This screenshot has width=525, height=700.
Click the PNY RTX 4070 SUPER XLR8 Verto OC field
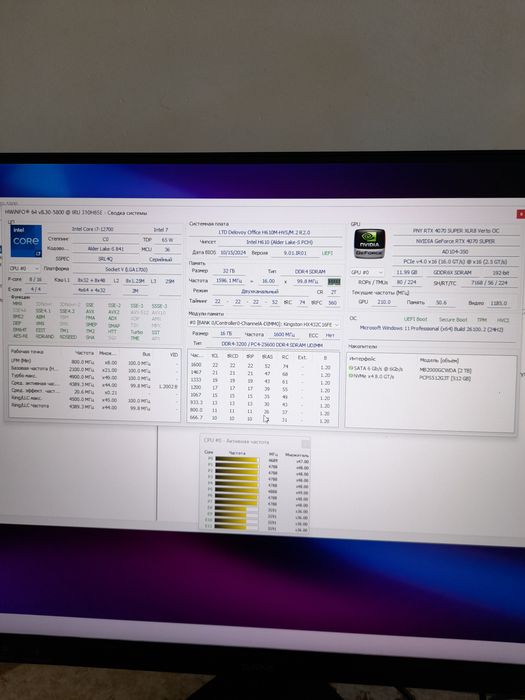(456, 231)
